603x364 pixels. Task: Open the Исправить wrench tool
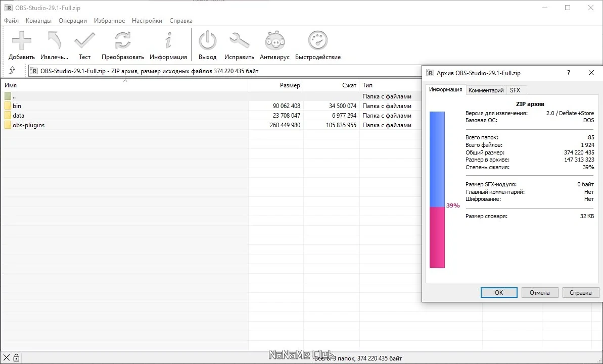pyautogui.click(x=239, y=41)
